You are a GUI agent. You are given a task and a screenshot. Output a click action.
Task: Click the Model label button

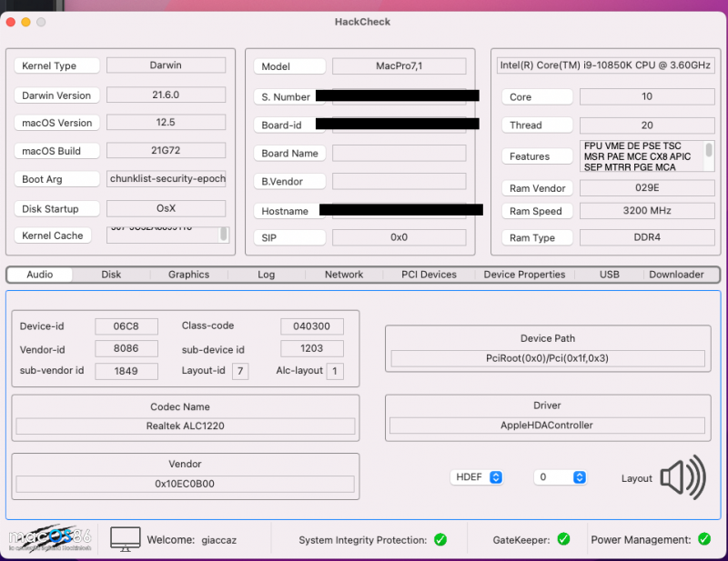tap(289, 66)
